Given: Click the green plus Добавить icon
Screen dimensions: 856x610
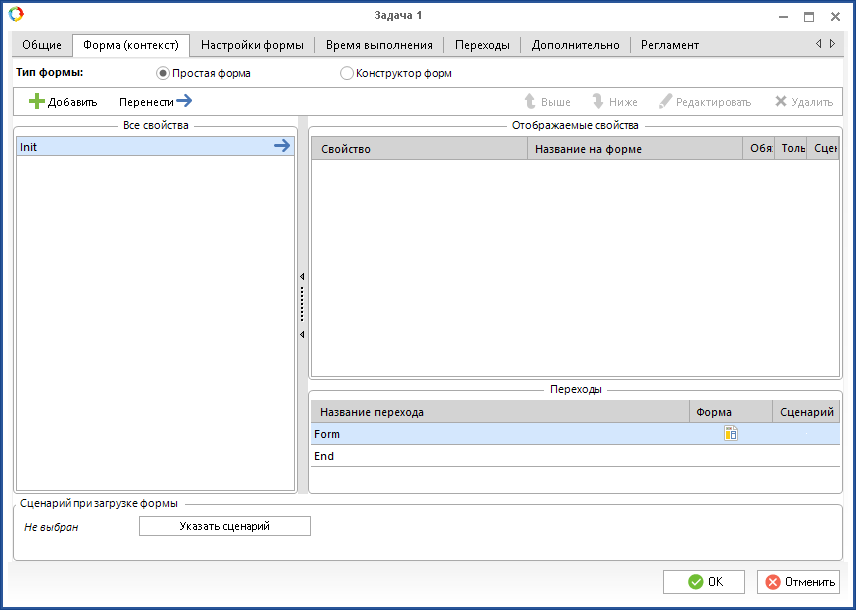Looking at the screenshot, I should (37, 102).
